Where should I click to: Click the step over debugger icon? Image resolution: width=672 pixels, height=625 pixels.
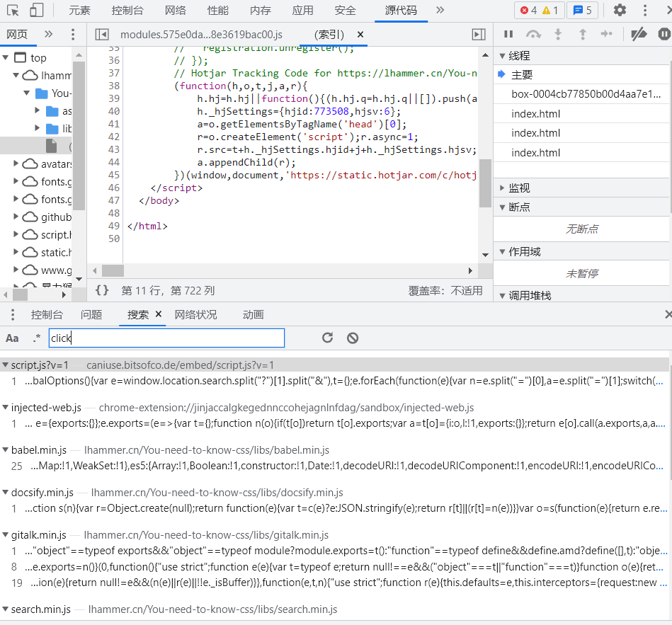click(533, 34)
